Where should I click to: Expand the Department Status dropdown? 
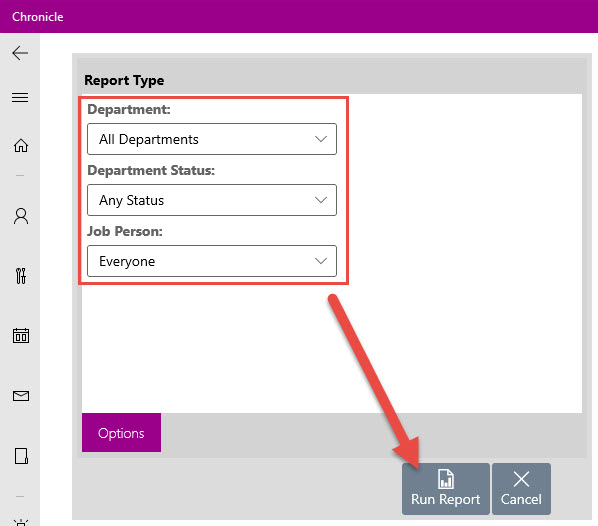pyautogui.click(x=212, y=200)
